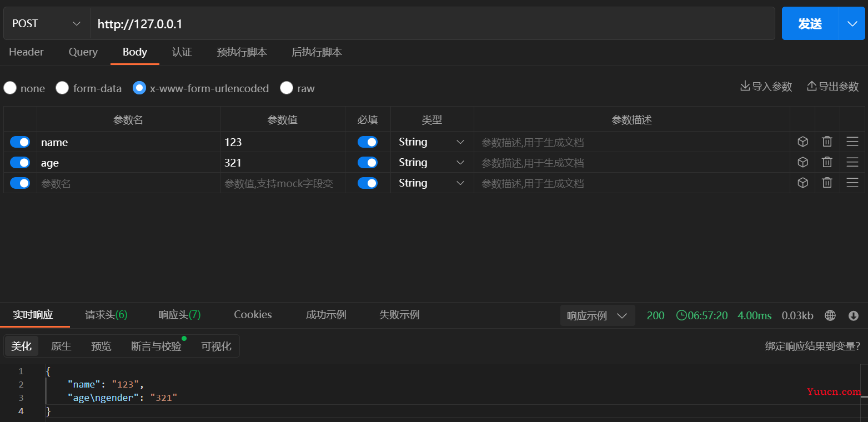Open the 实时响应 tab

(33, 315)
